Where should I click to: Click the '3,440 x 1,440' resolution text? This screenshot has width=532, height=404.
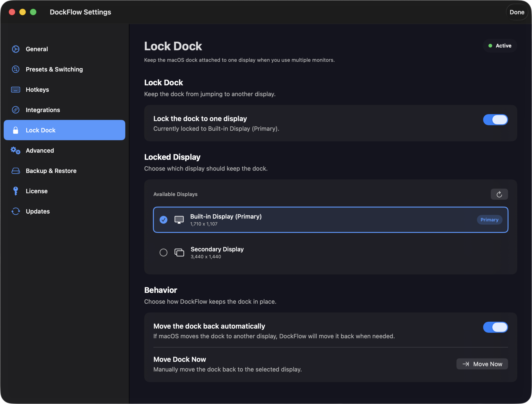pyautogui.click(x=206, y=257)
